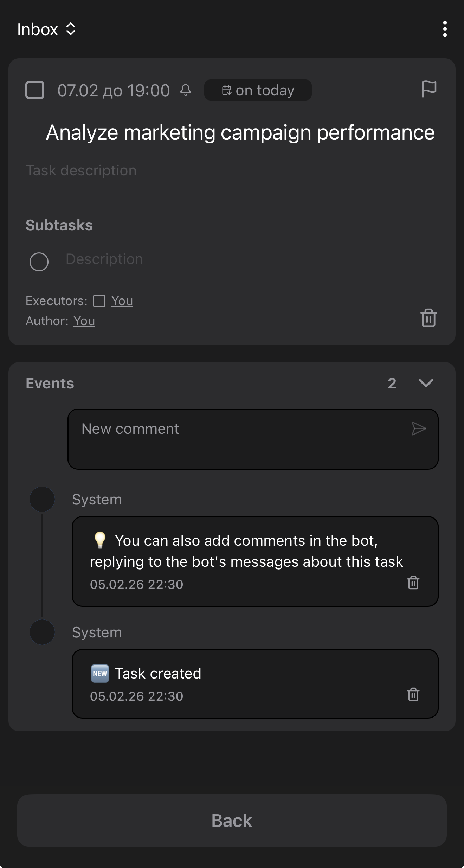464x868 pixels.
Task: Switch lists via the Inbox selector
Action: tap(70, 29)
